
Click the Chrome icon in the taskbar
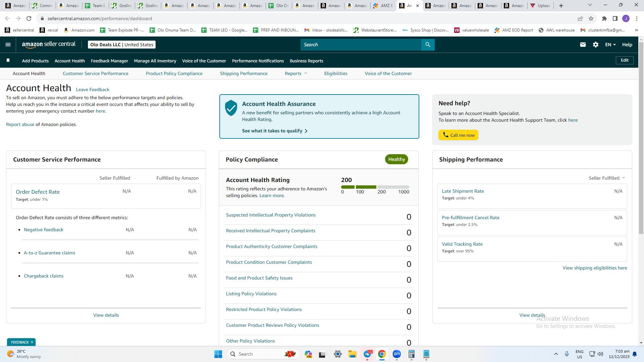point(382,354)
